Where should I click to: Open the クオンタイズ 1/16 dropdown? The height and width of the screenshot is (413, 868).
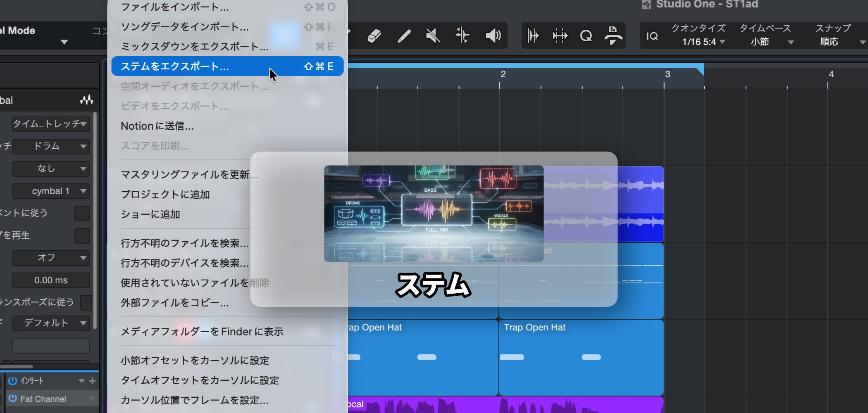703,42
